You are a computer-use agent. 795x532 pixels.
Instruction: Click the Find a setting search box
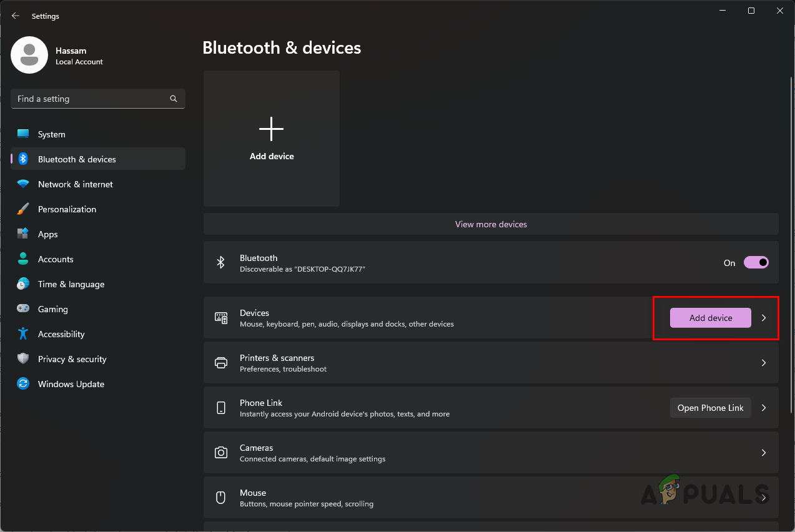pyautogui.click(x=91, y=99)
